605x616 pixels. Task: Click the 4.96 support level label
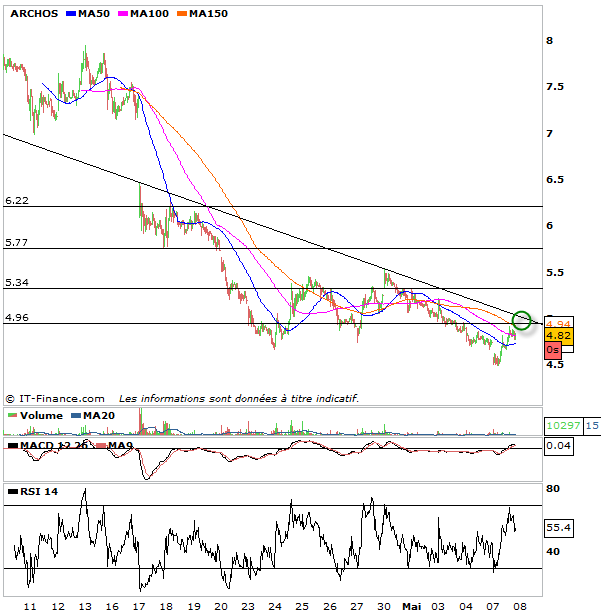[x=17, y=318]
